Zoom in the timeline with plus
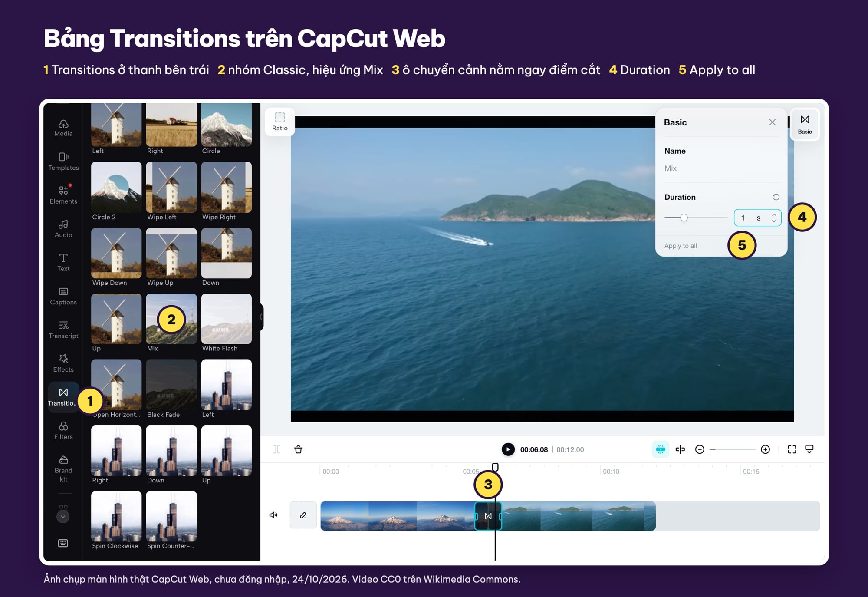The height and width of the screenshot is (597, 868). [766, 449]
